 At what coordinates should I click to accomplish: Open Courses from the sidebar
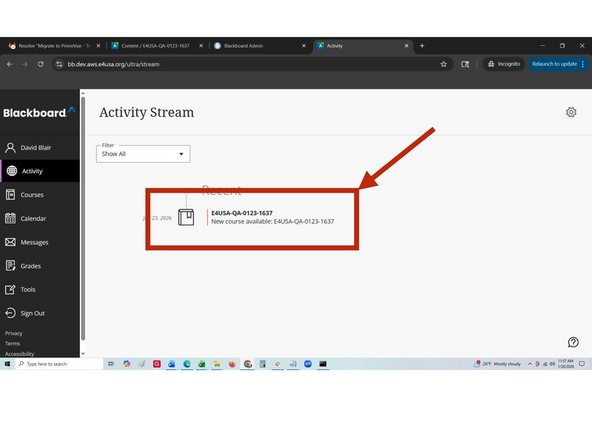(x=32, y=195)
